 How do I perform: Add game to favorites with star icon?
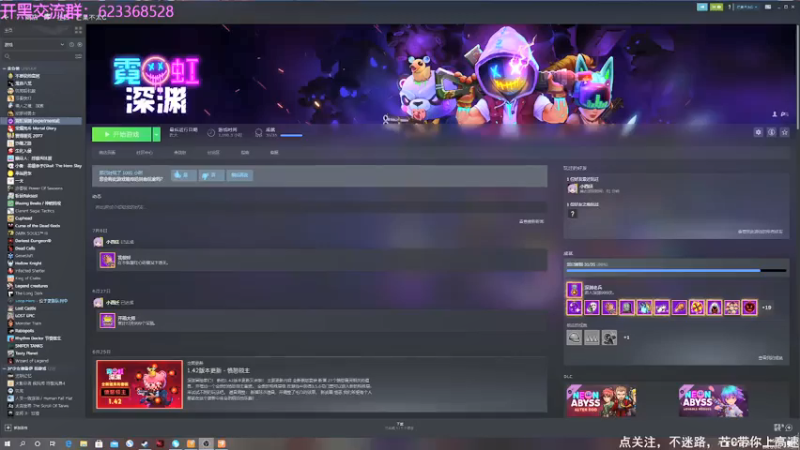point(785,133)
